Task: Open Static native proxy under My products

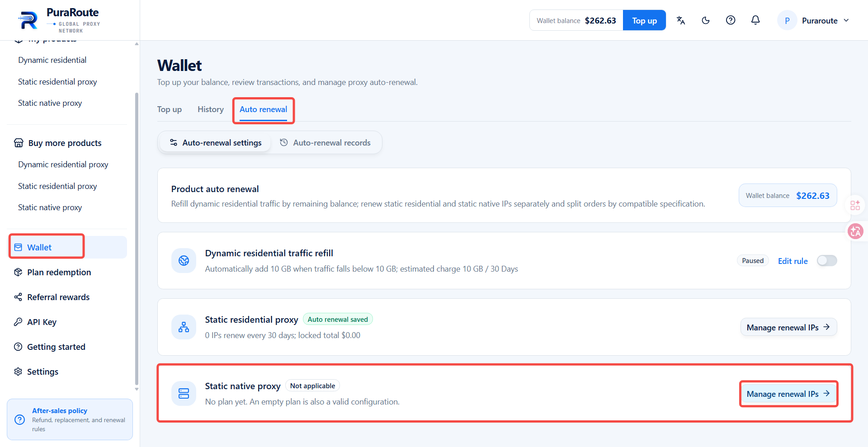Action: click(x=50, y=103)
